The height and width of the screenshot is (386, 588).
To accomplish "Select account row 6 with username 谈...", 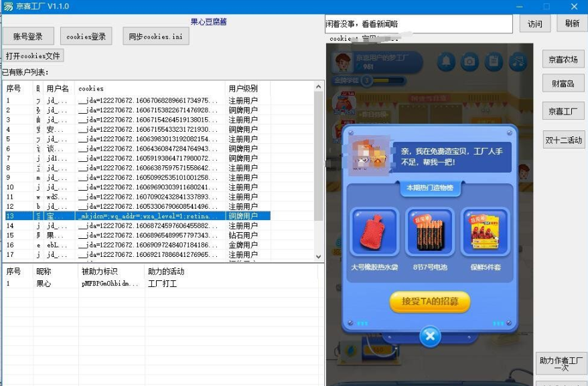I will click(137, 149).
